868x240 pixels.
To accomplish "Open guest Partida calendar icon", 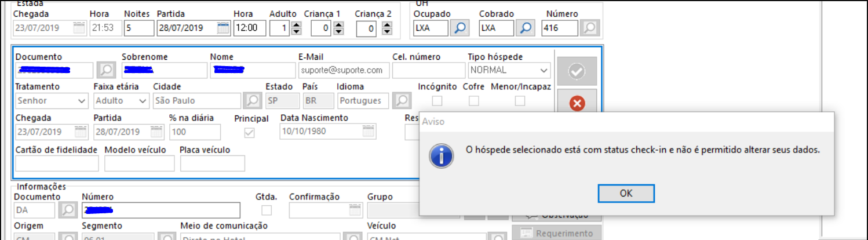I will [x=157, y=132].
